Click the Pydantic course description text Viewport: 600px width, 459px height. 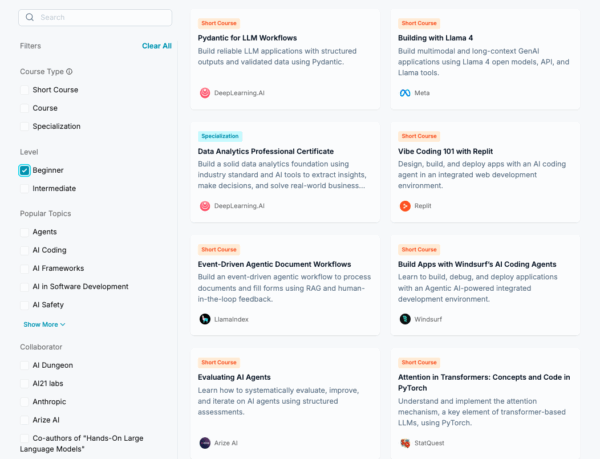277,57
